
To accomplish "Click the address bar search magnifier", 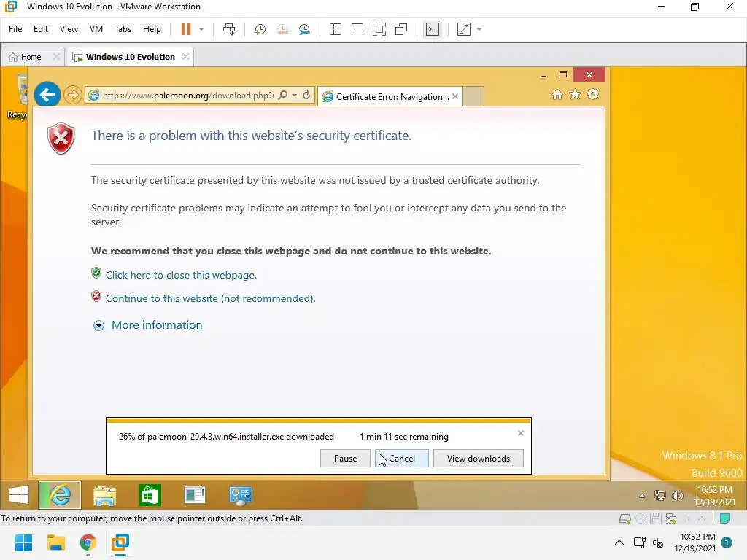I will 283,95.
